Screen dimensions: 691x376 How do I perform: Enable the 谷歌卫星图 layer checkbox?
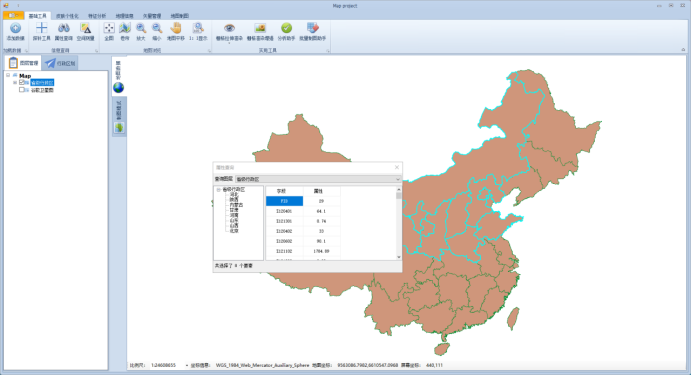coord(22,89)
